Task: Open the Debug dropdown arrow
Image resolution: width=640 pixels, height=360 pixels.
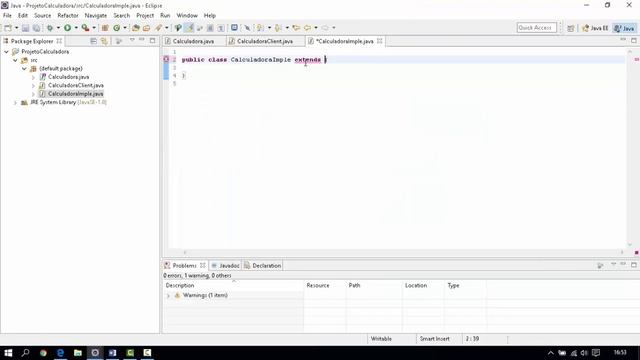Action: [x=58, y=28]
